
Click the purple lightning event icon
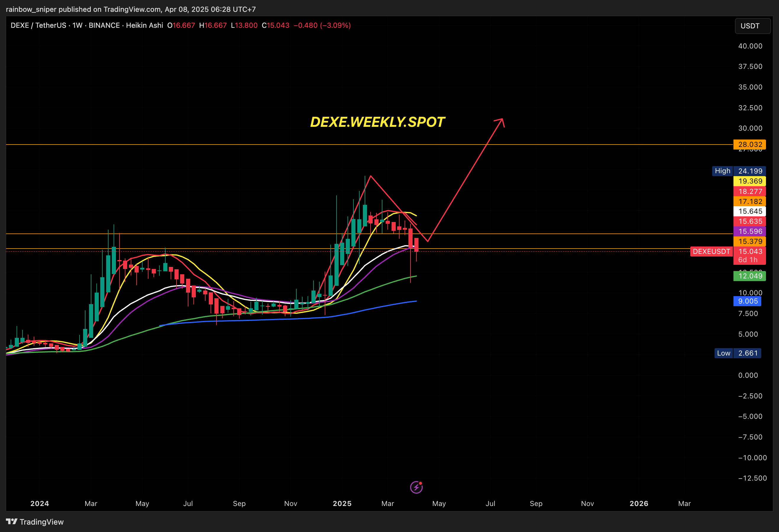click(416, 487)
